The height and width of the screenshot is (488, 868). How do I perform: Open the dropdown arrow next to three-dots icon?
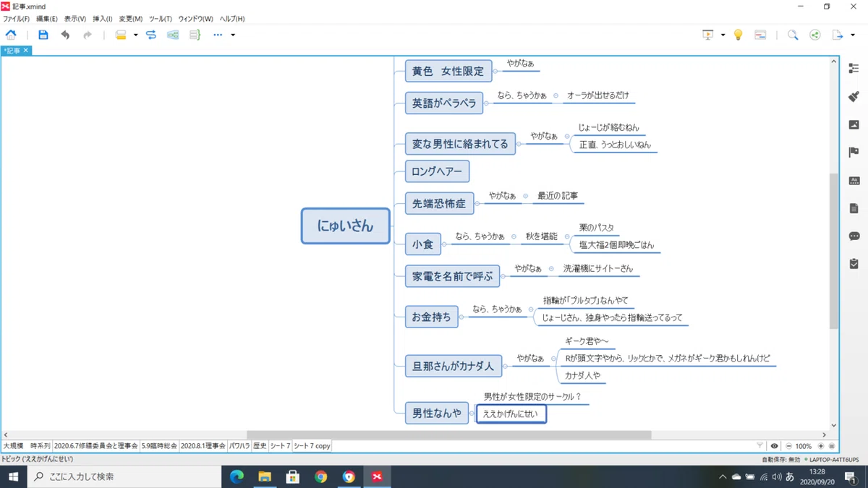point(233,35)
